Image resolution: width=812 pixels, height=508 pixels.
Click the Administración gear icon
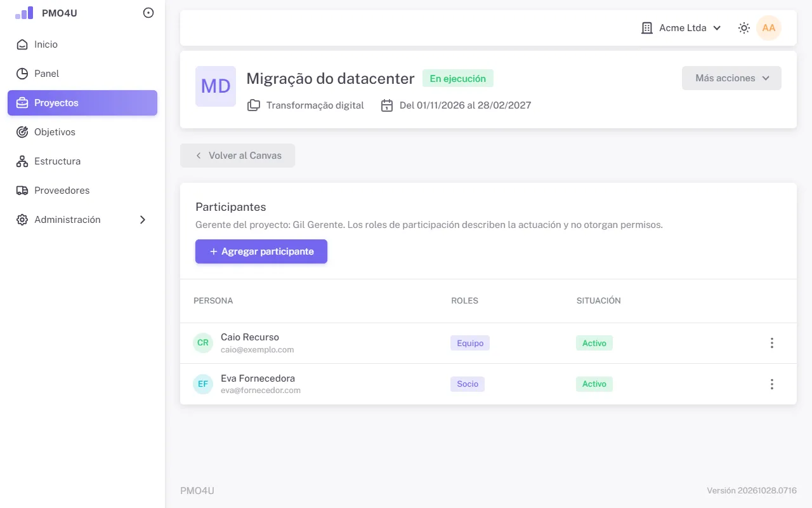22,220
